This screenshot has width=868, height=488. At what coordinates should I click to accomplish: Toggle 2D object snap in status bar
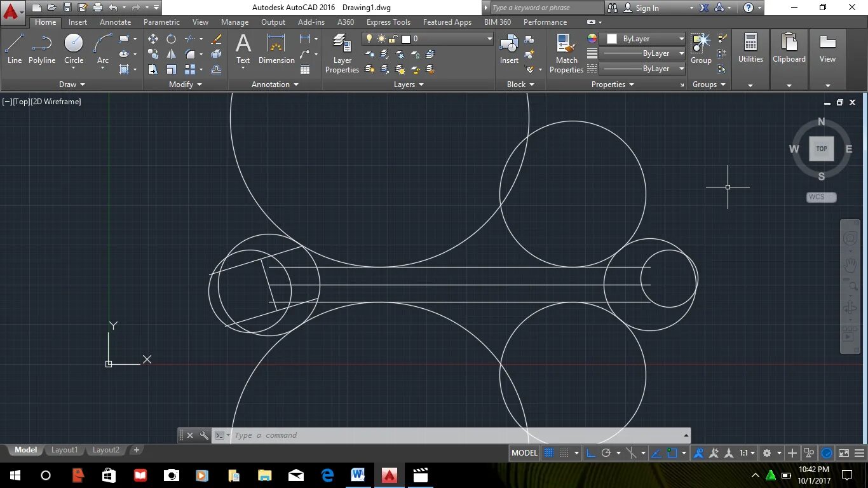pyautogui.click(x=672, y=453)
